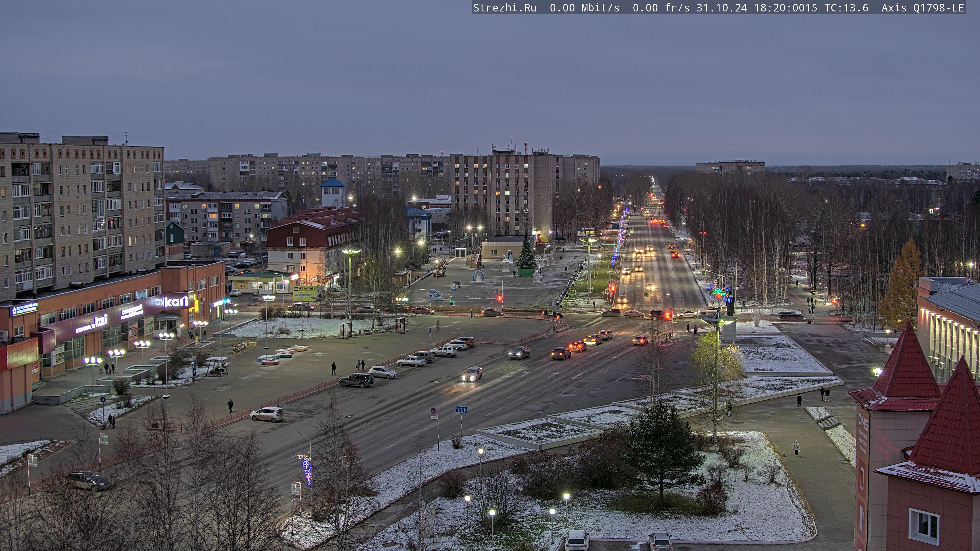Select the TC:13.6 temperature reading
Viewport: 980px width, 551px height.
(x=846, y=8)
